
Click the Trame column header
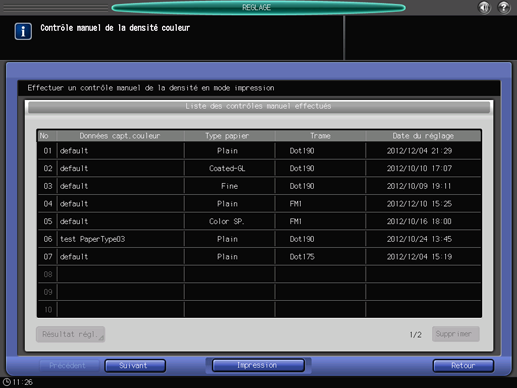(320, 136)
